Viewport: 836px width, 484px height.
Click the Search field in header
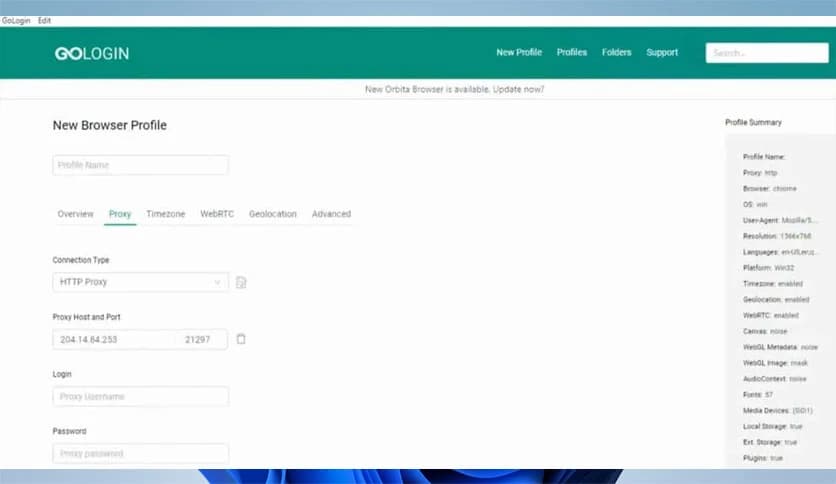coord(767,53)
